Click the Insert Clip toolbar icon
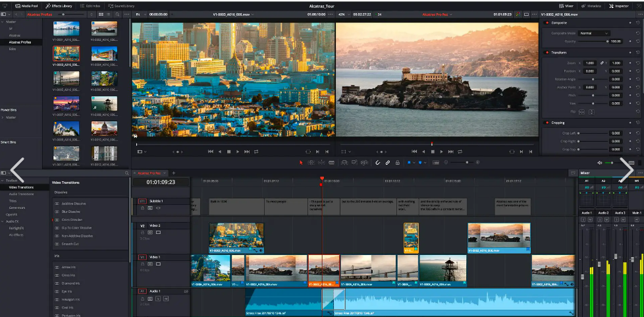This screenshot has width=644, height=317. (344, 162)
